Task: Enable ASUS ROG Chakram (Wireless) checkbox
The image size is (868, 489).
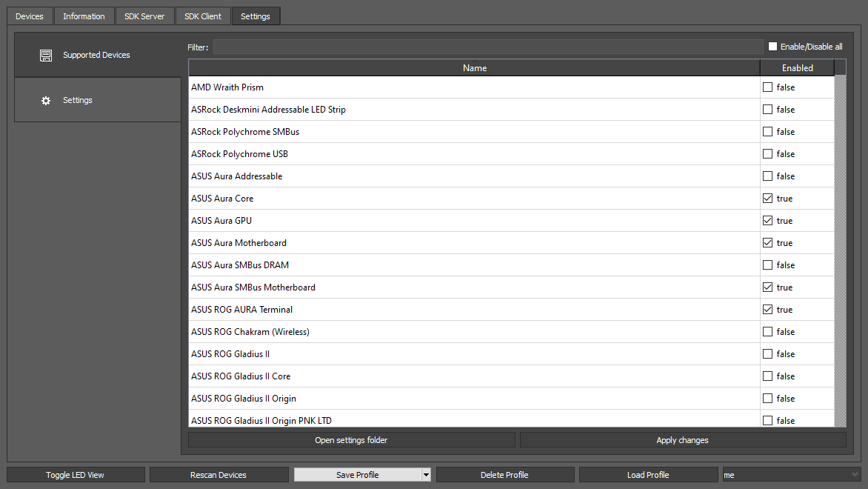Action: tap(767, 331)
